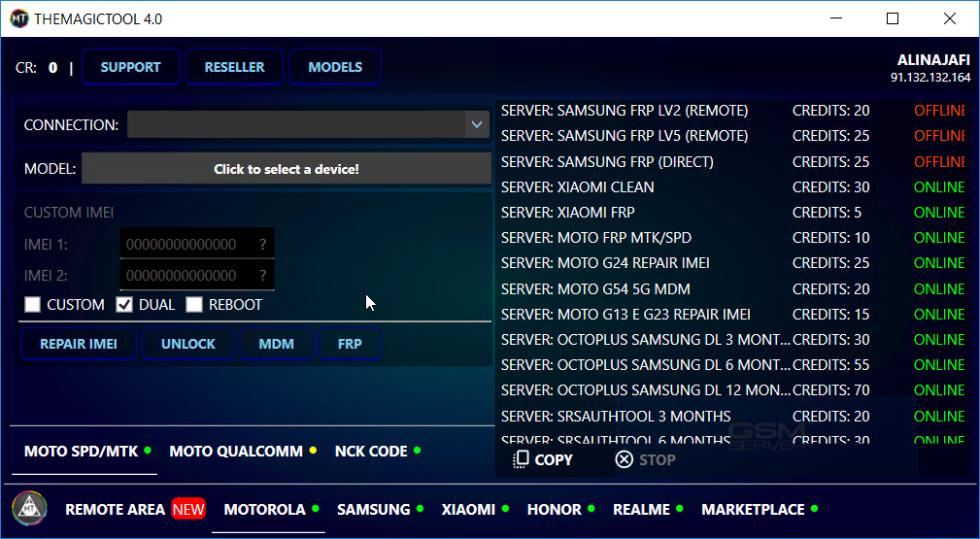
Task: Select SERVER: SAMSUNG FRP (DIRECT) row
Action: [x=733, y=162]
